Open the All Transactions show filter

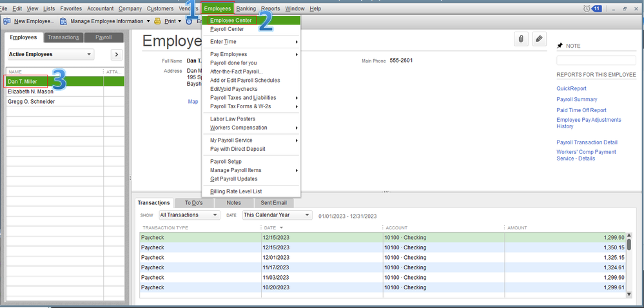click(190, 215)
